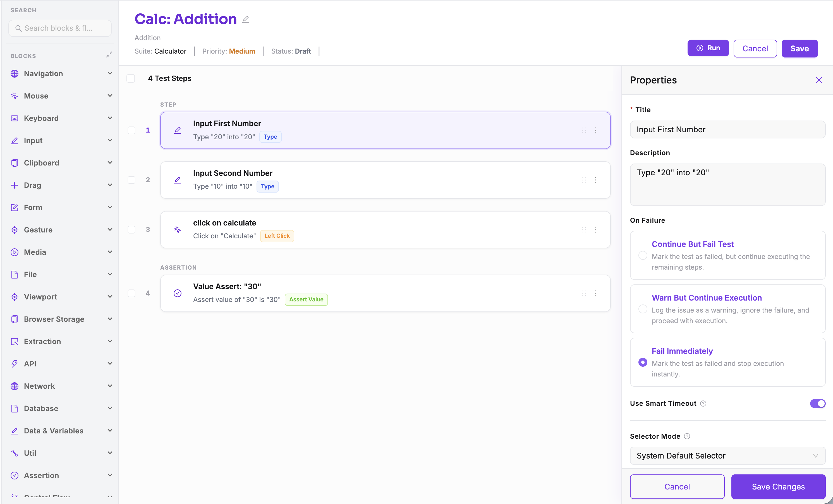The height and width of the screenshot is (504, 833).
Task: Click the API lightning bolt icon
Action: pos(15,364)
